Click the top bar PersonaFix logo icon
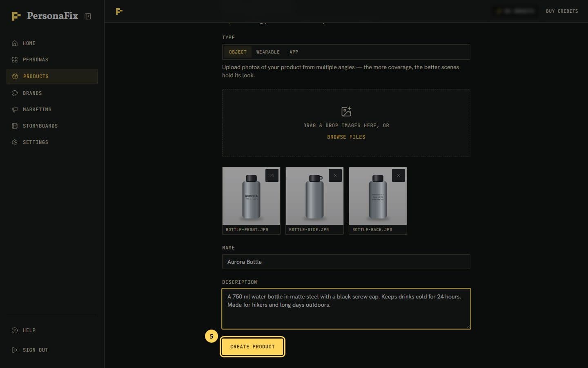 coord(119,11)
